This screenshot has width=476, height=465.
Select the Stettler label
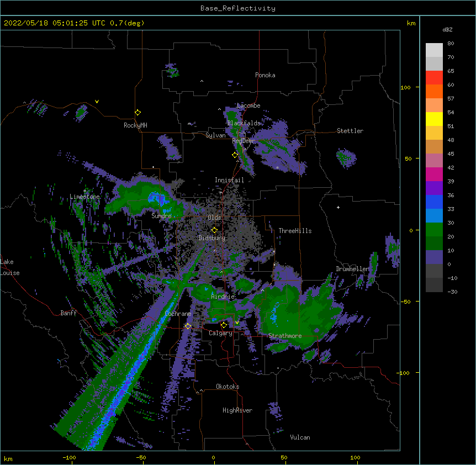coord(350,131)
